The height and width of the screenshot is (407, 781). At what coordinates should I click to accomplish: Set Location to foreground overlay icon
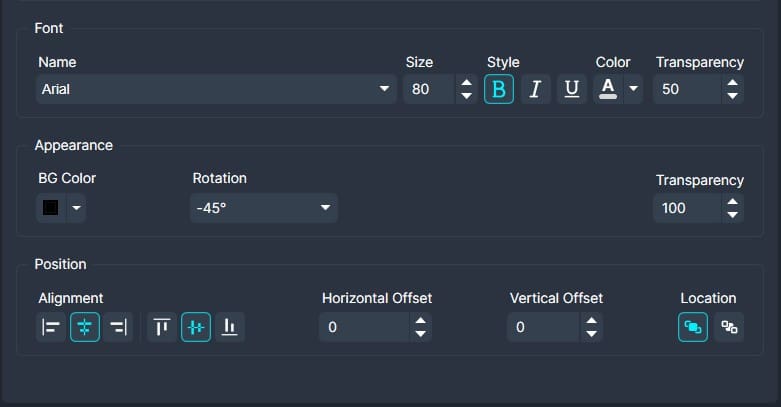(693, 327)
